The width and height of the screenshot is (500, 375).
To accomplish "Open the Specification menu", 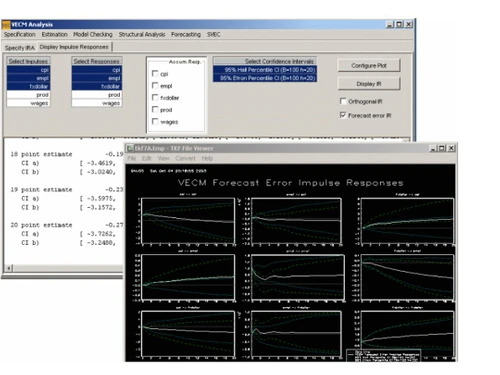I will (19, 34).
